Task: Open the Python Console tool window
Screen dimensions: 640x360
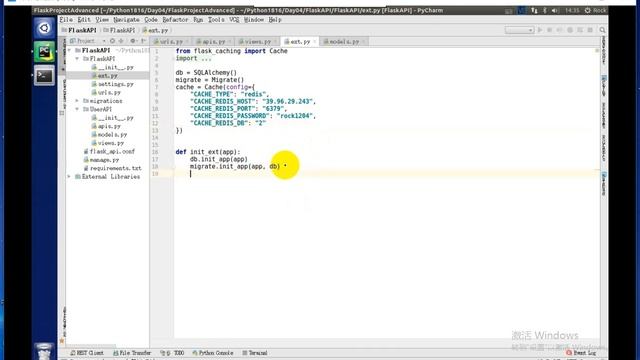Action: pos(213,353)
